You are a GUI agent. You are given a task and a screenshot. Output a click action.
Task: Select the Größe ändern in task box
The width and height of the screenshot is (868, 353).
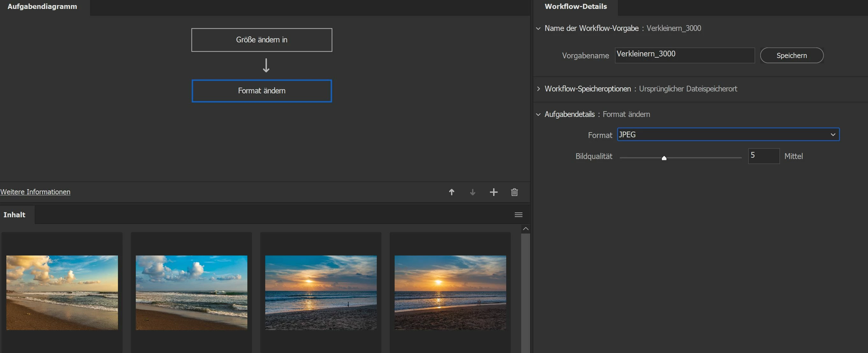(261, 40)
